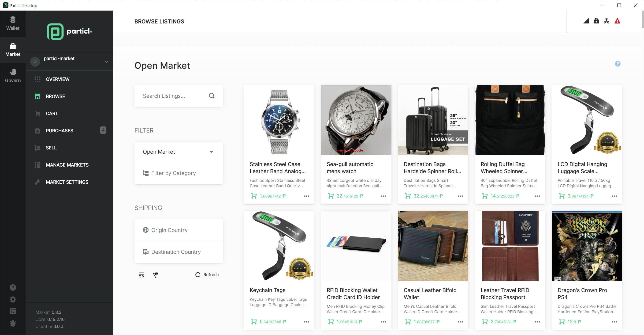Open the Govern section
Image resolution: width=644 pixels, height=335 pixels.
click(13, 76)
